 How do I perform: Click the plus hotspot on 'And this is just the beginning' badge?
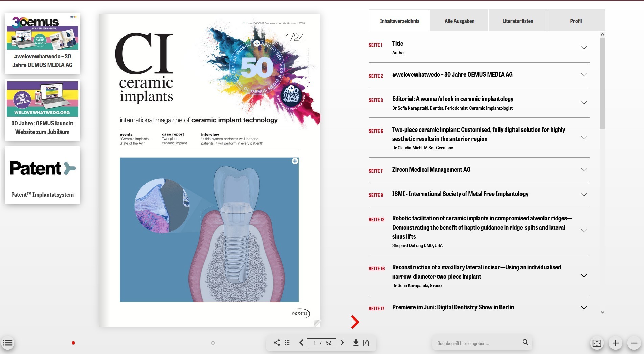point(291,89)
